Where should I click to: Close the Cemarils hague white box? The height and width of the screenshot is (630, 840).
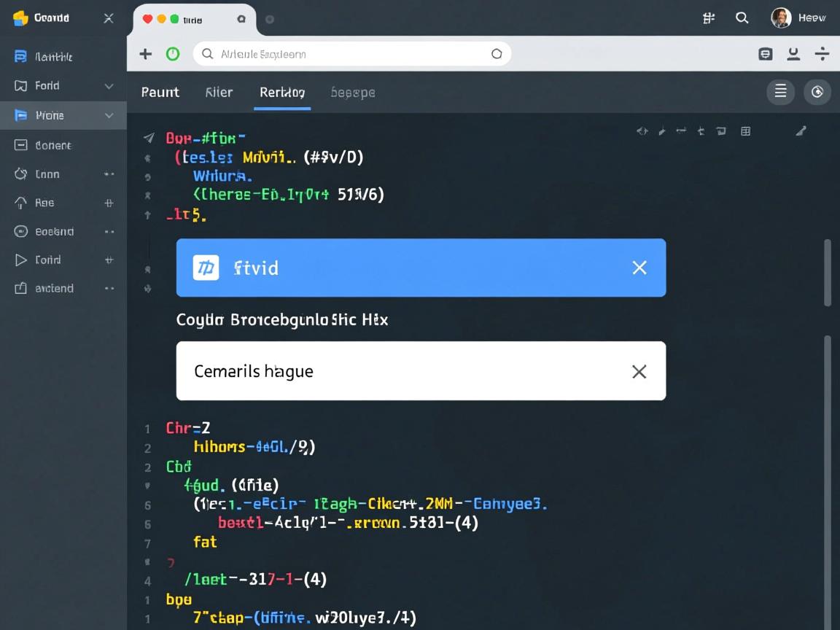tap(639, 371)
